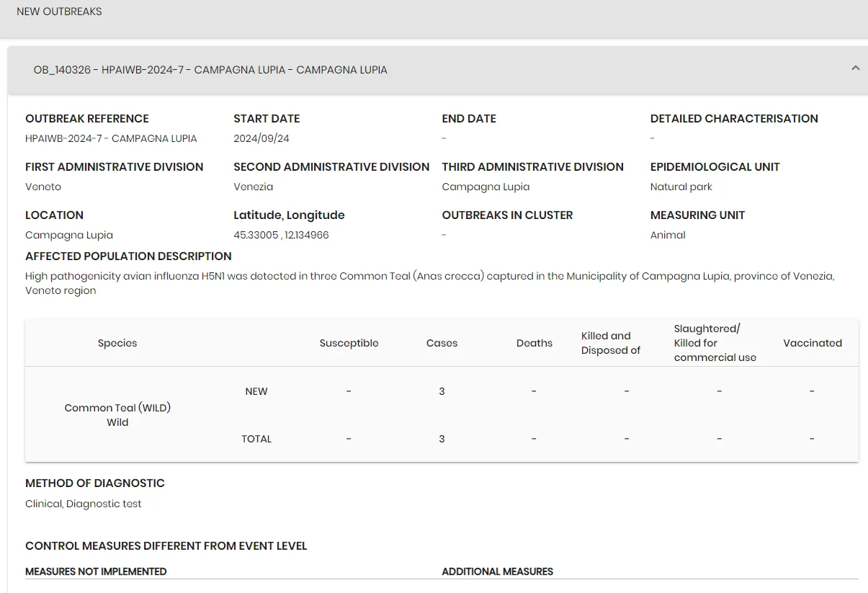Click the Cases column header

pos(442,343)
